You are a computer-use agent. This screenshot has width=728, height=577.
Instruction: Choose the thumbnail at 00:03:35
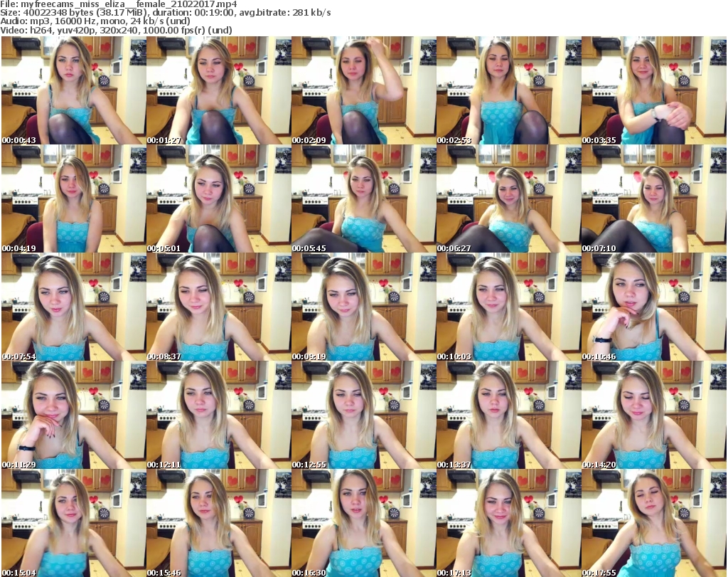tap(654, 90)
